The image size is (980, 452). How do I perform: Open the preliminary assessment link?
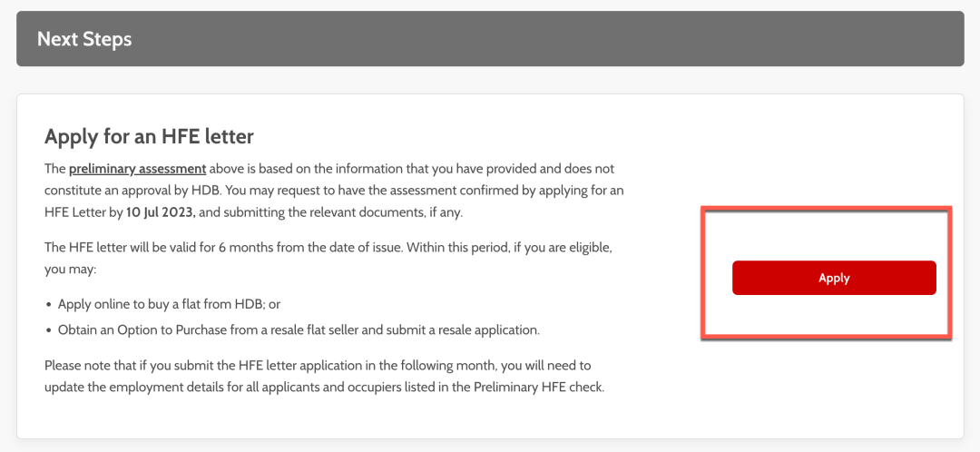point(138,169)
